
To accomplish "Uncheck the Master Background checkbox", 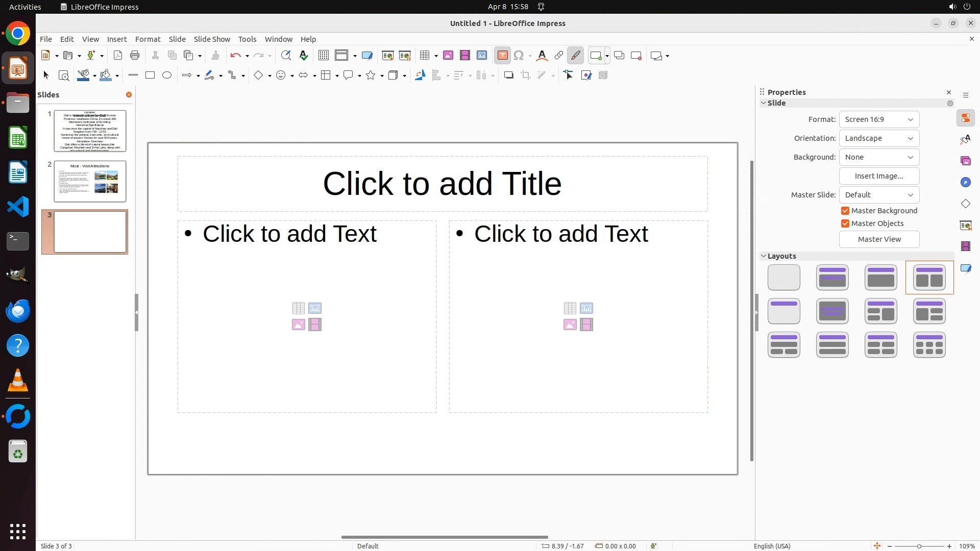I will click(x=845, y=211).
